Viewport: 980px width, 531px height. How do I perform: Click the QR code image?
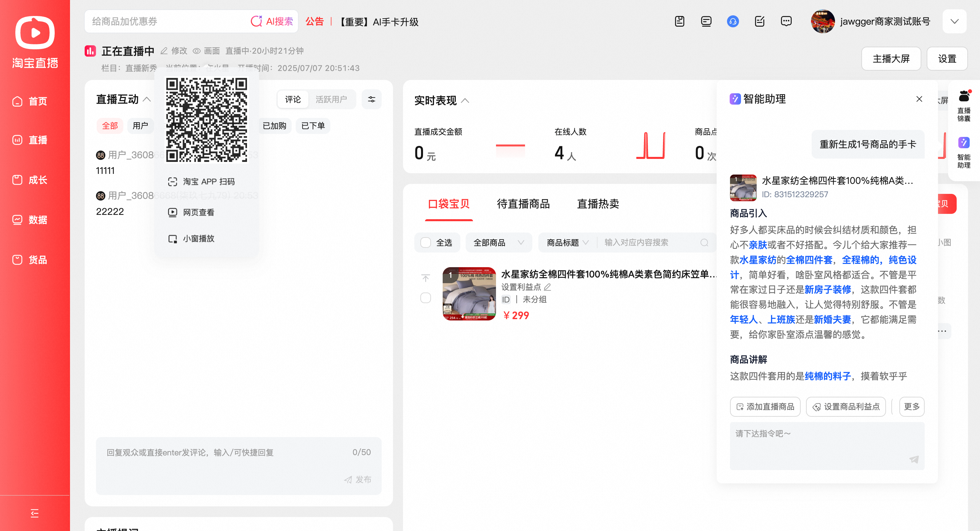pyautogui.click(x=207, y=120)
